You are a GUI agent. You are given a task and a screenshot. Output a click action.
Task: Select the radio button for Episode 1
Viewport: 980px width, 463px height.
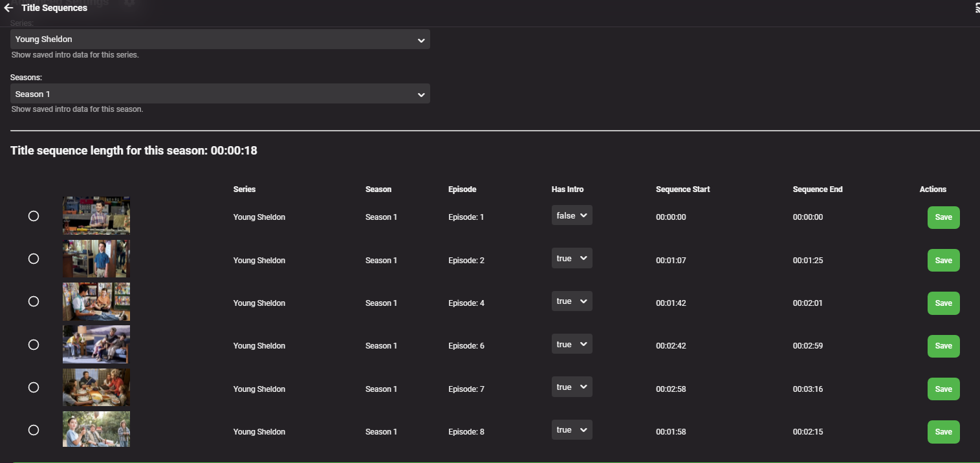34,216
